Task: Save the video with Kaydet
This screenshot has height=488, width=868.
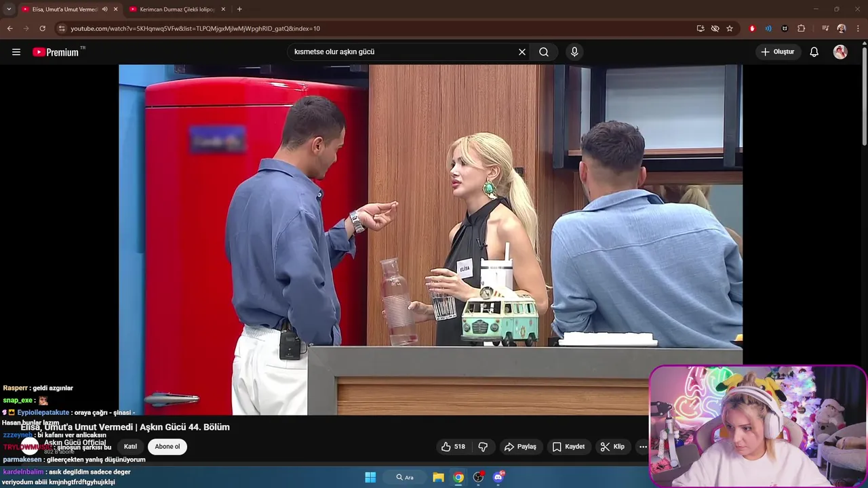Action: [x=568, y=447]
